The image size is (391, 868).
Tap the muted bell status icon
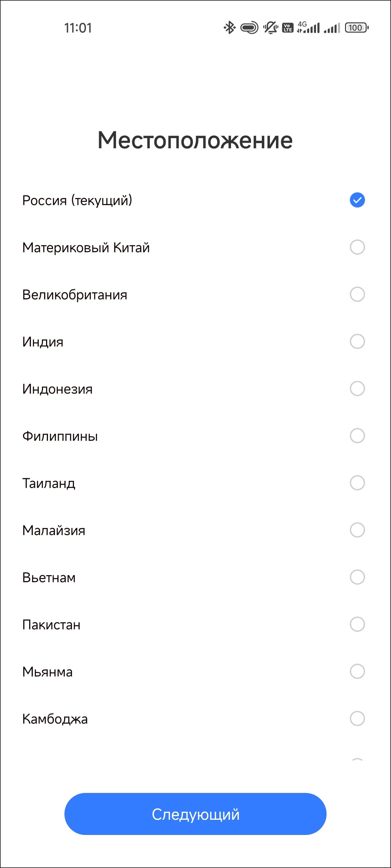click(270, 28)
